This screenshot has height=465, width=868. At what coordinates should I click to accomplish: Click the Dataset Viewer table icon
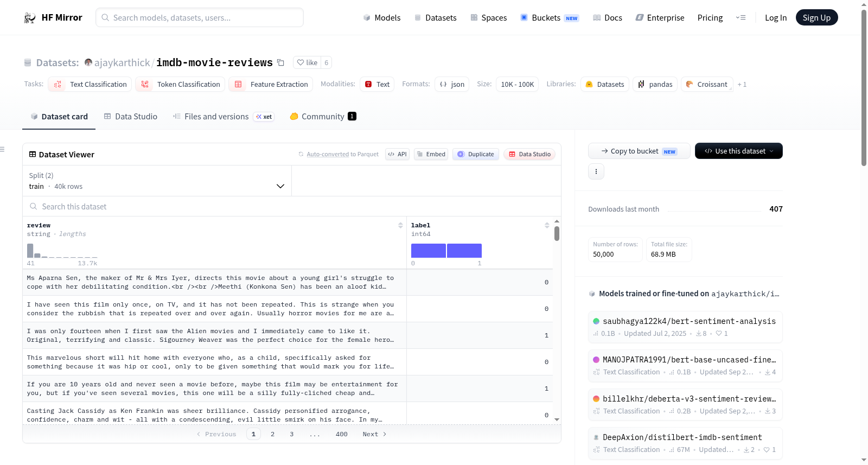(33, 154)
